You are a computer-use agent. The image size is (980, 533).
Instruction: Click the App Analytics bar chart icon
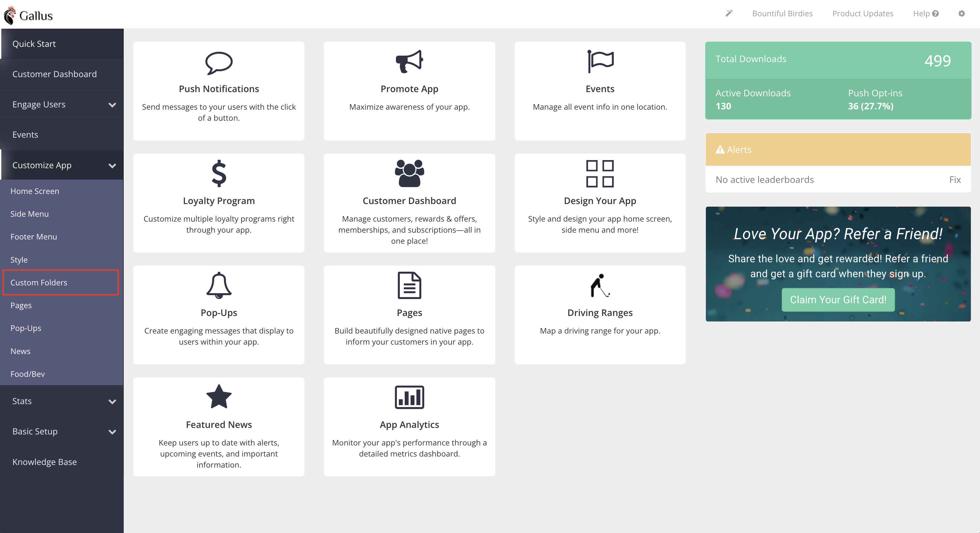(x=409, y=397)
